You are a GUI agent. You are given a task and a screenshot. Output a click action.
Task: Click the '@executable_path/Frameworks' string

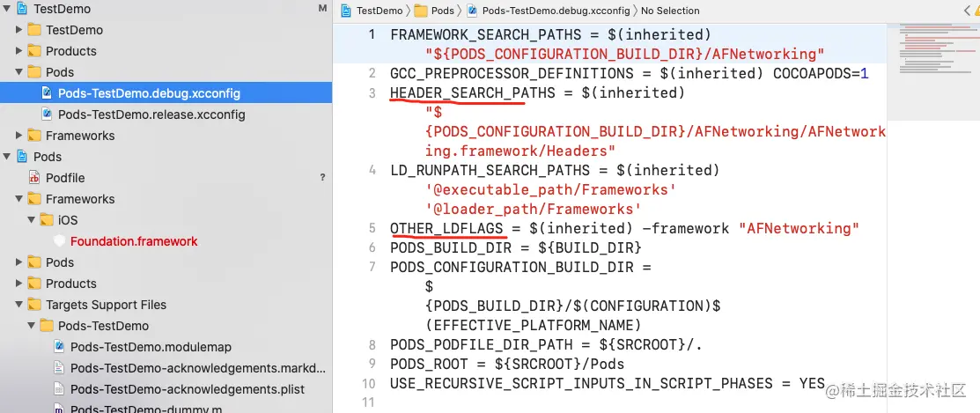(x=550, y=189)
